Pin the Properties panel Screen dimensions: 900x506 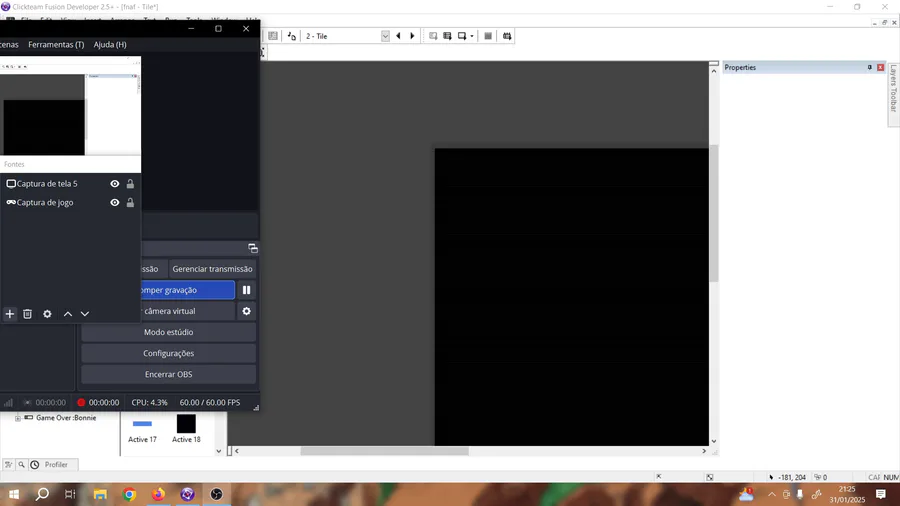point(870,67)
